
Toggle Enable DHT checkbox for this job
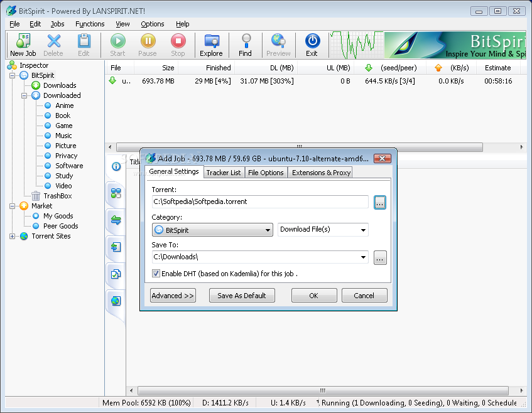[156, 274]
